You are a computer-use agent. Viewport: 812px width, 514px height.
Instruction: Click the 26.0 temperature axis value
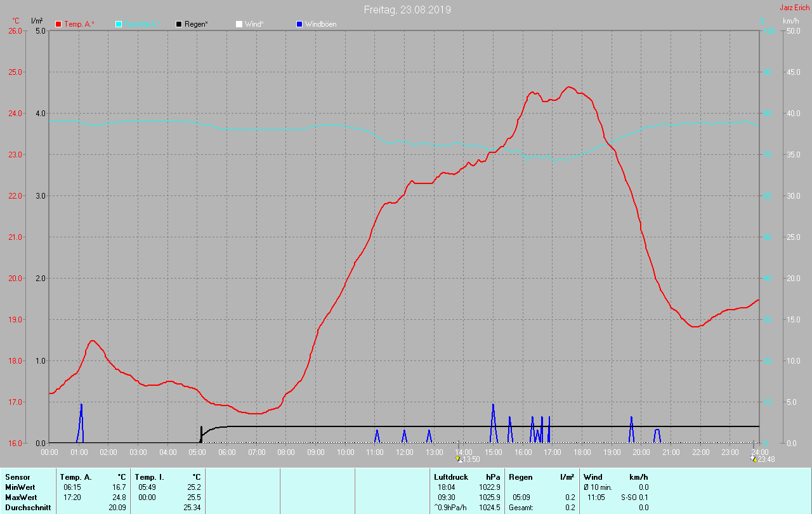15,31
